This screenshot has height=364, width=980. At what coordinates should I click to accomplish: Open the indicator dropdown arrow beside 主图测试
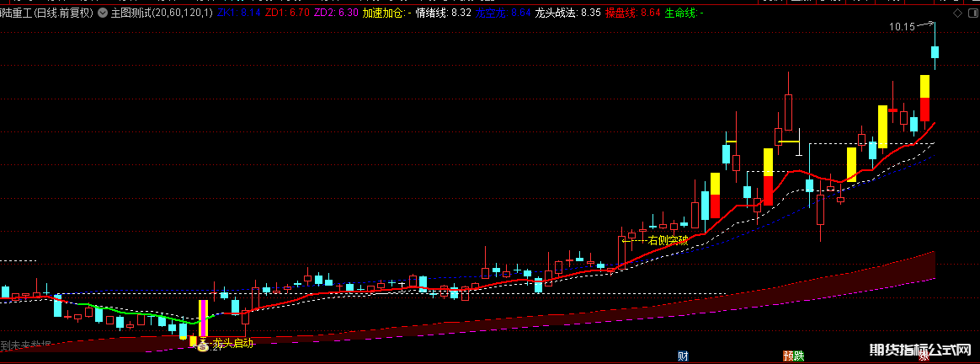103,13
